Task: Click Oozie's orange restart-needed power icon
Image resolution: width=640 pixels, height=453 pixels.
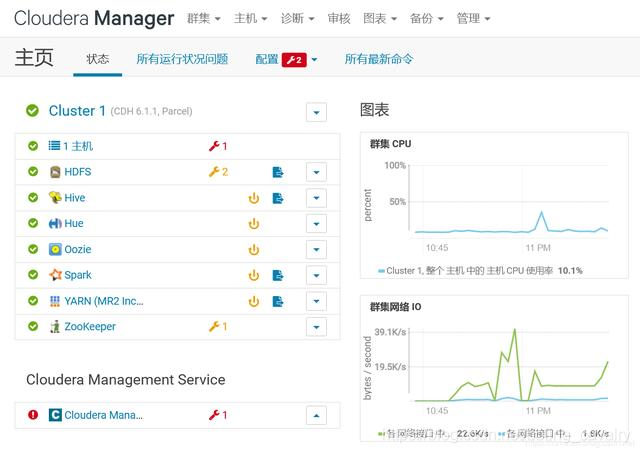Action: (254, 249)
